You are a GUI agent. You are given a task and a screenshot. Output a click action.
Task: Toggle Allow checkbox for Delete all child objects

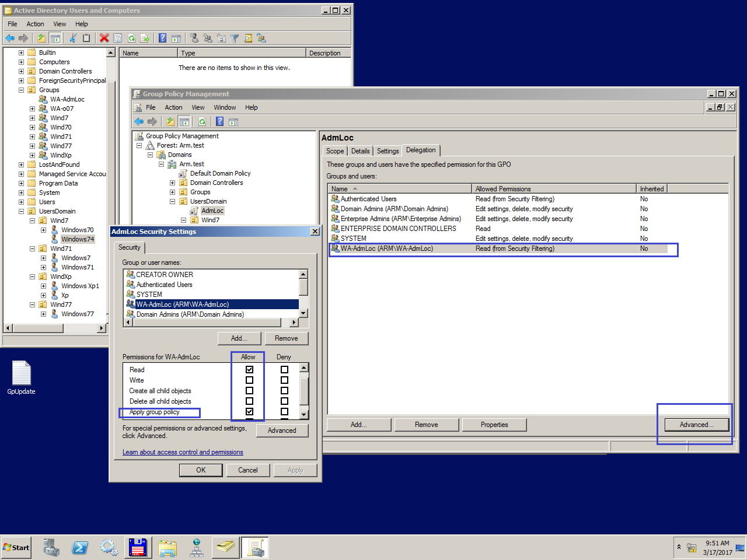tap(249, 401)
